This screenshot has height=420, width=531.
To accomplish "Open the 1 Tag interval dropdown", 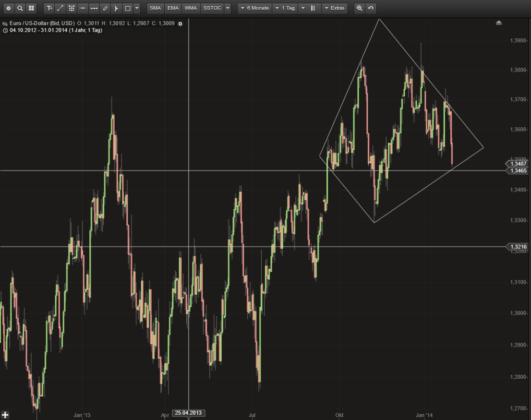I will [285, 8].
